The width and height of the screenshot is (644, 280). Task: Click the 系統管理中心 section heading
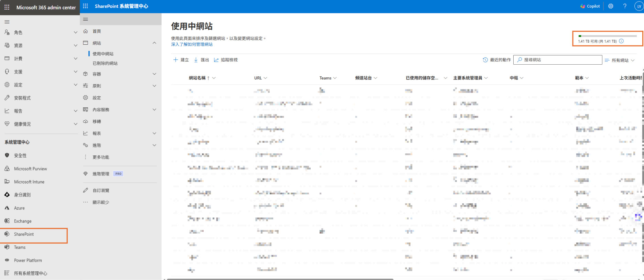(x=17, y=142)
